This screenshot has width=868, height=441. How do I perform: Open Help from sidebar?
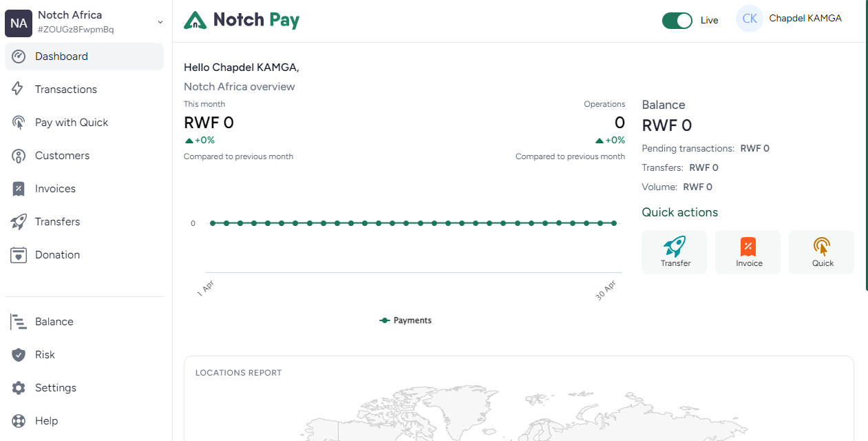(x=84, y=421)
